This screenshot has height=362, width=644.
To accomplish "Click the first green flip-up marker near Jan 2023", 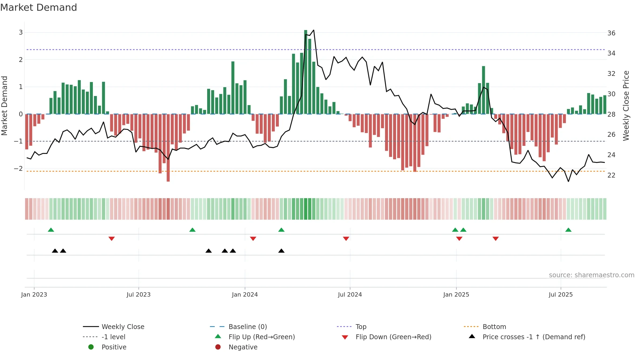I will click(51, 230).
